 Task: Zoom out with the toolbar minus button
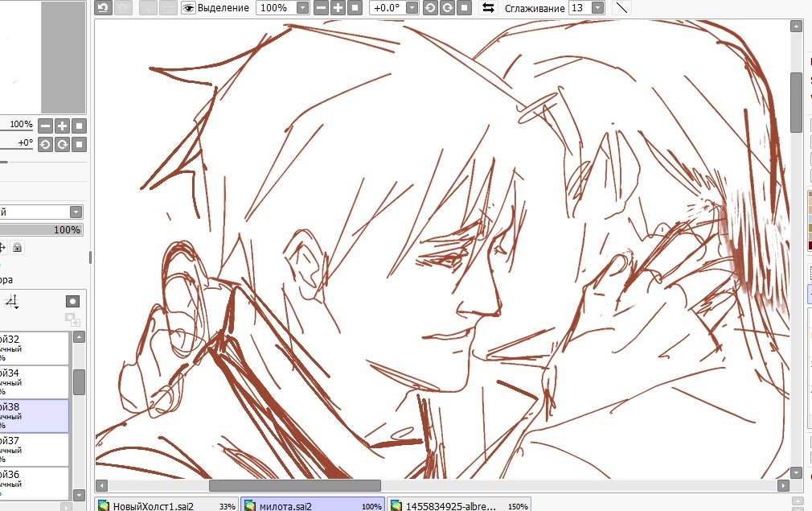pos(321,8)
